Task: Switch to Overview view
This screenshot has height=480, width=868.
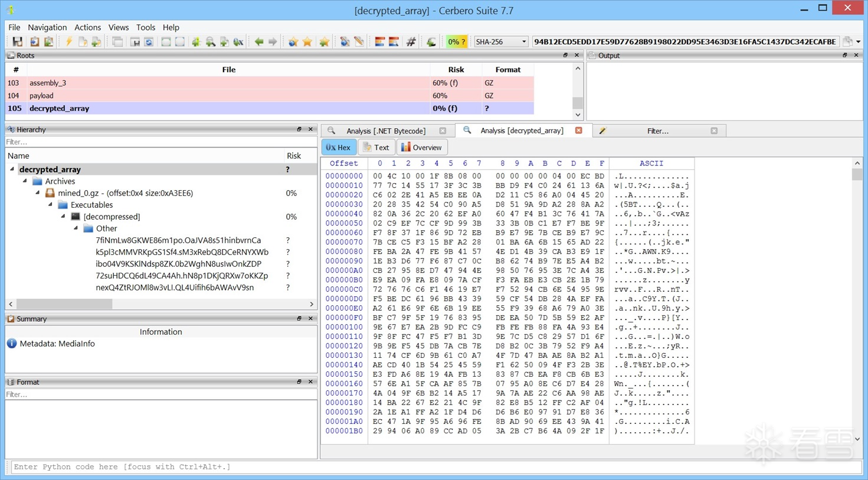Action: pyautogui.click(x=421, y=148)
